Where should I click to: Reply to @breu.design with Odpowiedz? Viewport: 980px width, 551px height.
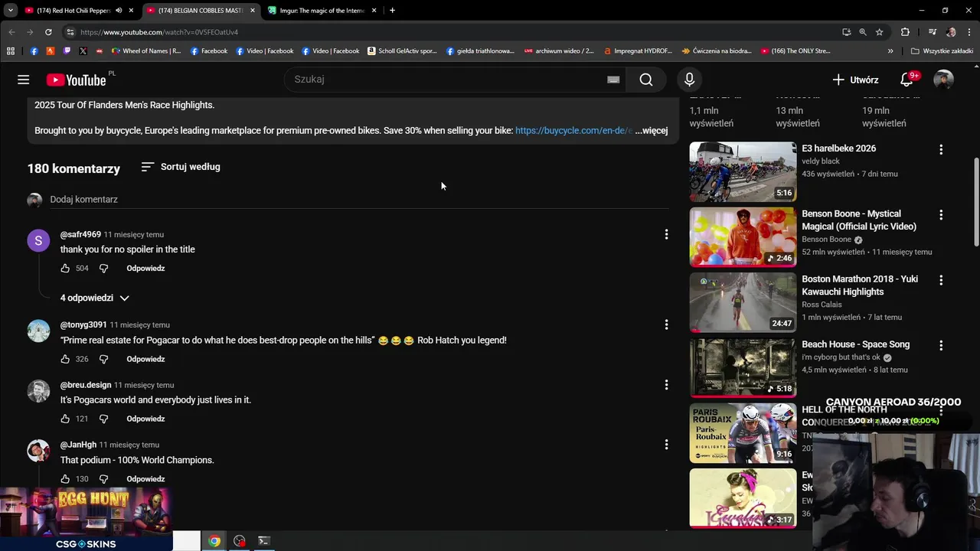[x=145, y=419]
